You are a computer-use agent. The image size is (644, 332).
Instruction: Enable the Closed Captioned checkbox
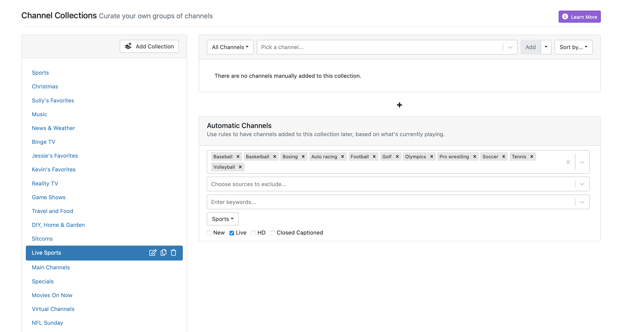pos(272,233)
